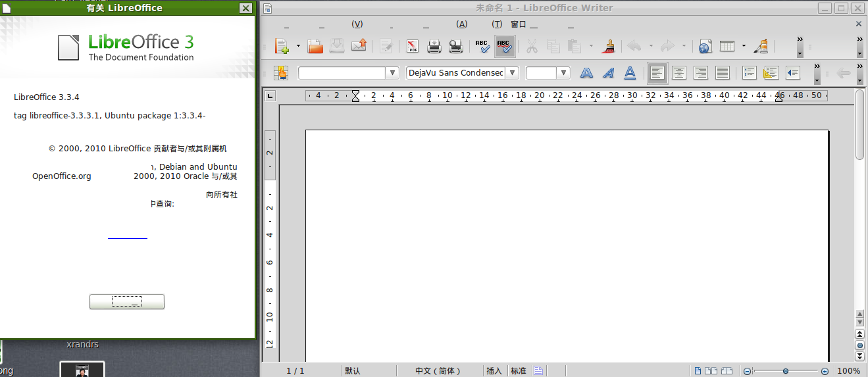The width and height of the screenshot is (868, 377).
Task: Open the Undo history dropdown arrow
Action: point(651,46)
